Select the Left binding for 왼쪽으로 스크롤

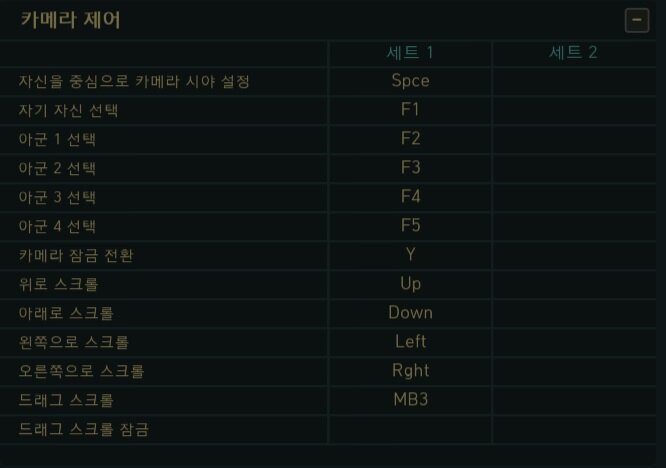coord(410,342)
